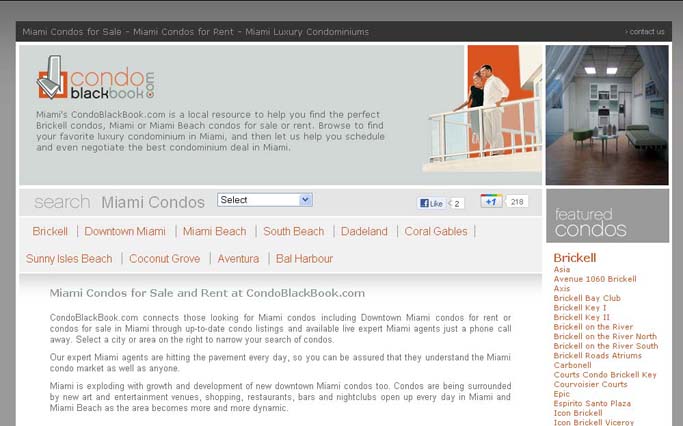Go to Miami Beach condos

215,231
